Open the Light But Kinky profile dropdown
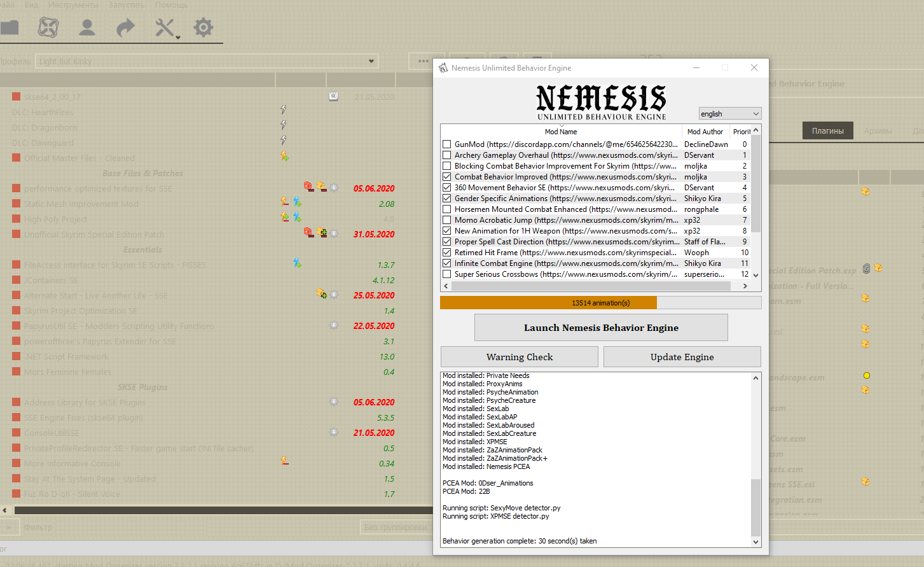 (x=206, y=61)
